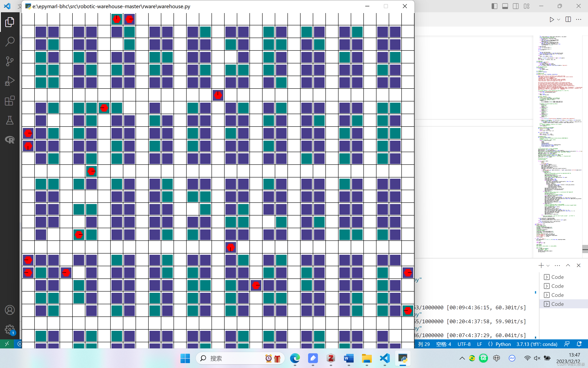Toggle the 中 input method indicator

tap(496, 358)
